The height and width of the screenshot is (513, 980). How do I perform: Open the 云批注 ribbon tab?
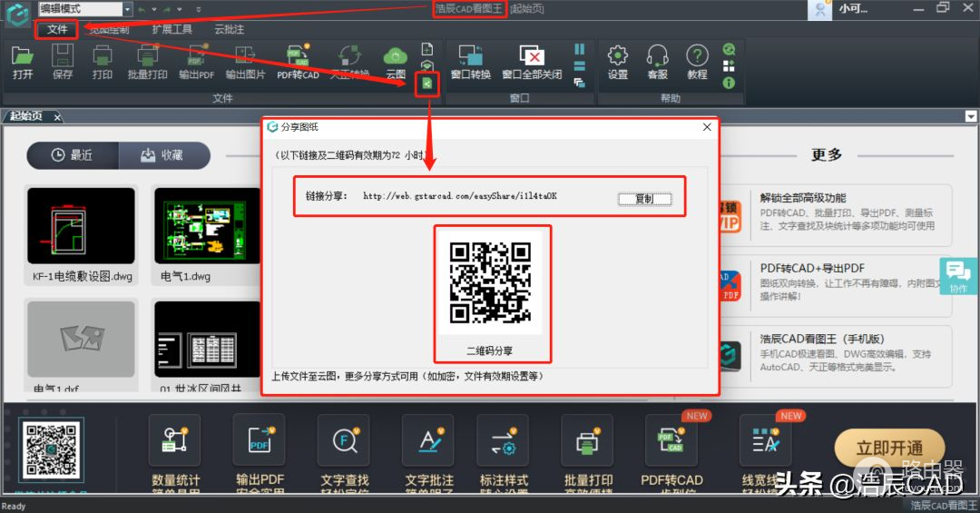click(229, 29)
